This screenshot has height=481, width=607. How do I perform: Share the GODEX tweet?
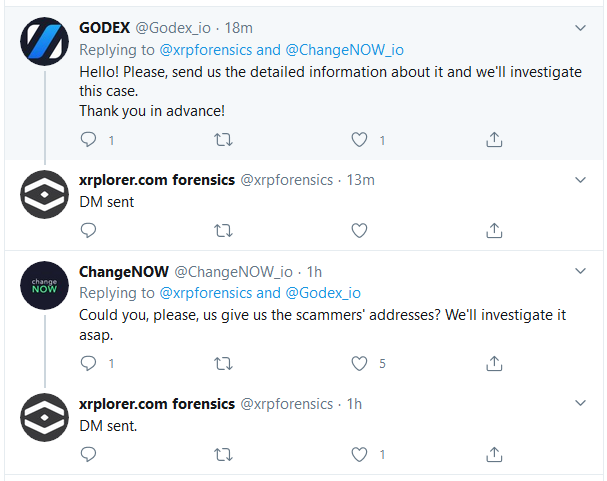tap(493, 141)
